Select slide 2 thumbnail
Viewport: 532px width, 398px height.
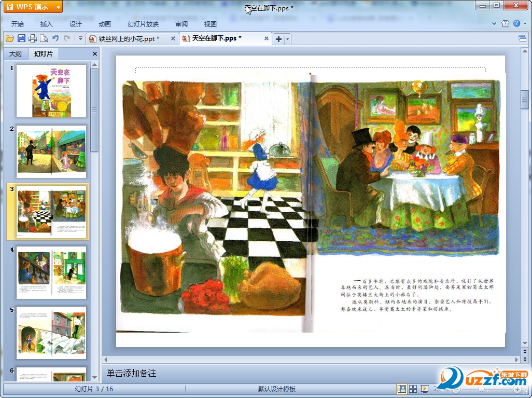51,152
